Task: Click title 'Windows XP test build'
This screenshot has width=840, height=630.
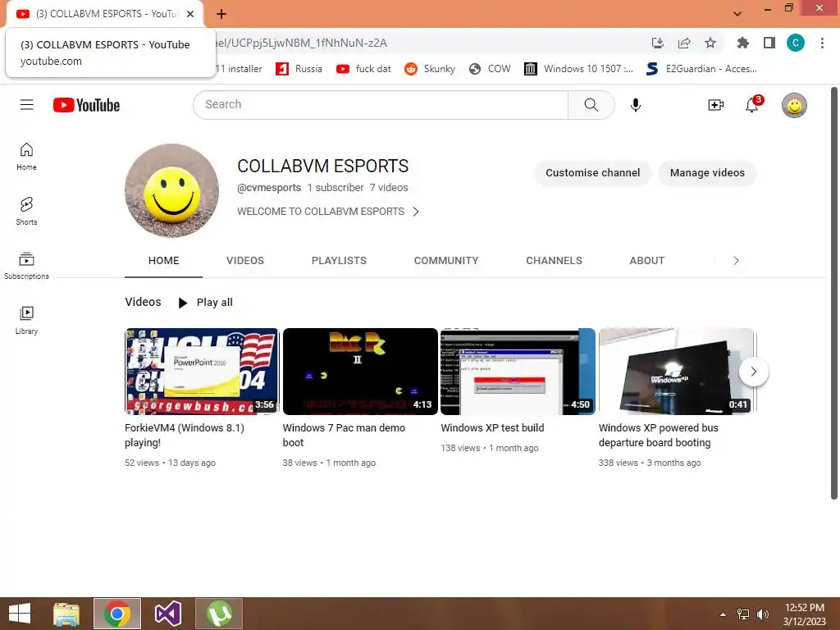Action: 492,427
